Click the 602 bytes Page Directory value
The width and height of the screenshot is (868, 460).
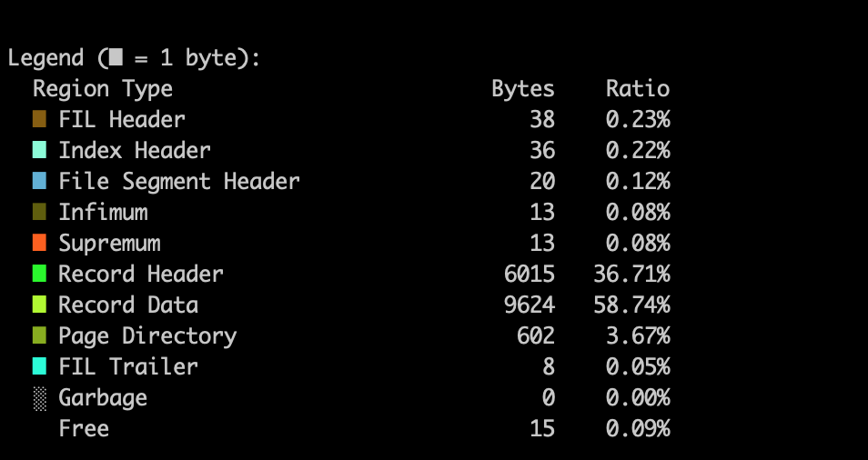tap(535, 335)
